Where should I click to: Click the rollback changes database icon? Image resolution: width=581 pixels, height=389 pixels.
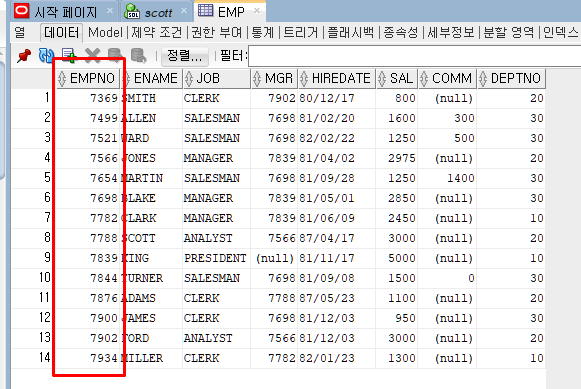point(139,56)
